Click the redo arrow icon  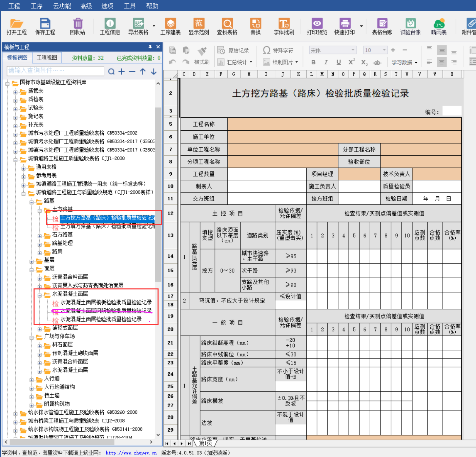point(186,62)
